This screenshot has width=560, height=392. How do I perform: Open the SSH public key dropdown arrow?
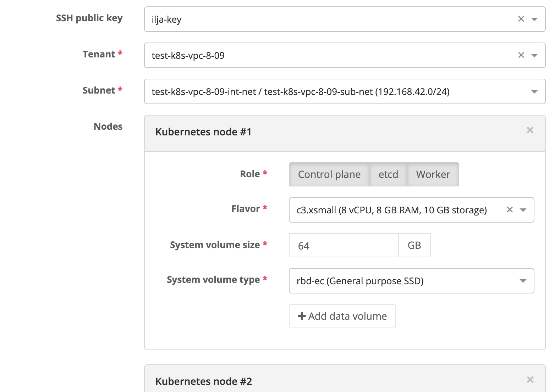(534, 19)
